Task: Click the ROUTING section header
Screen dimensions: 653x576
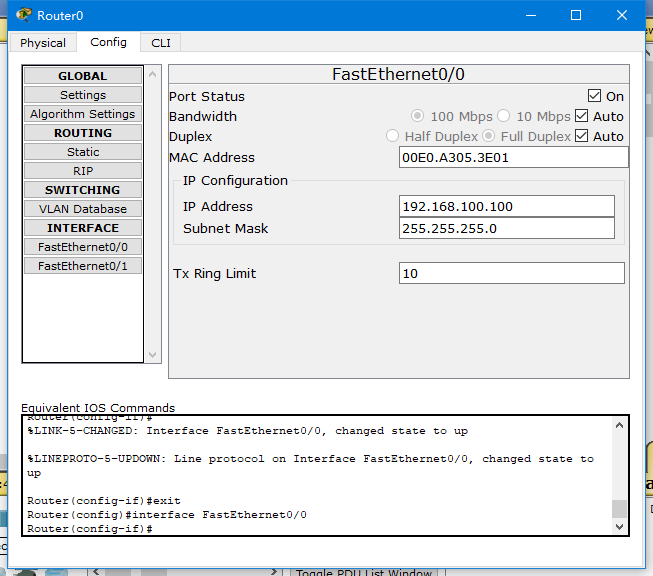Action: point(83,133)
